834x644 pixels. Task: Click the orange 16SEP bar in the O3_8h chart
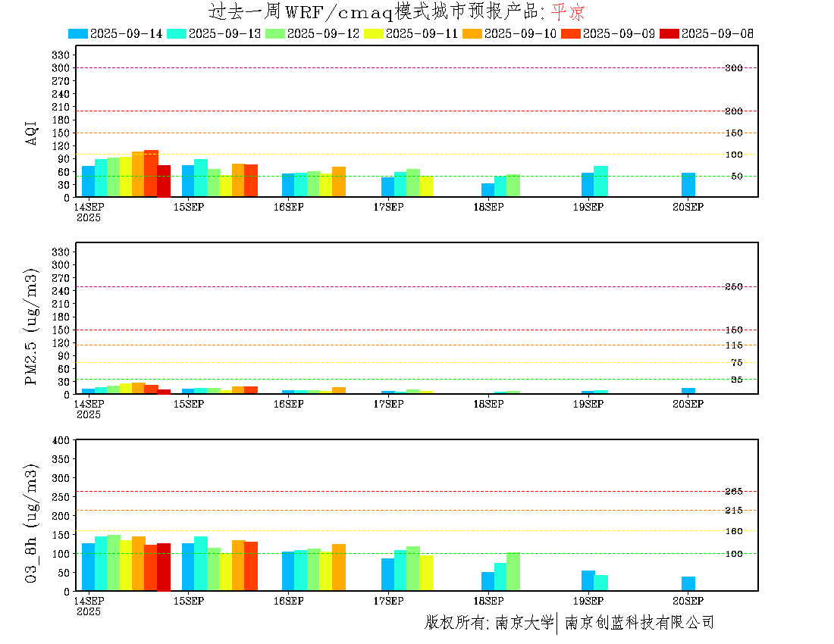[339, 567]
